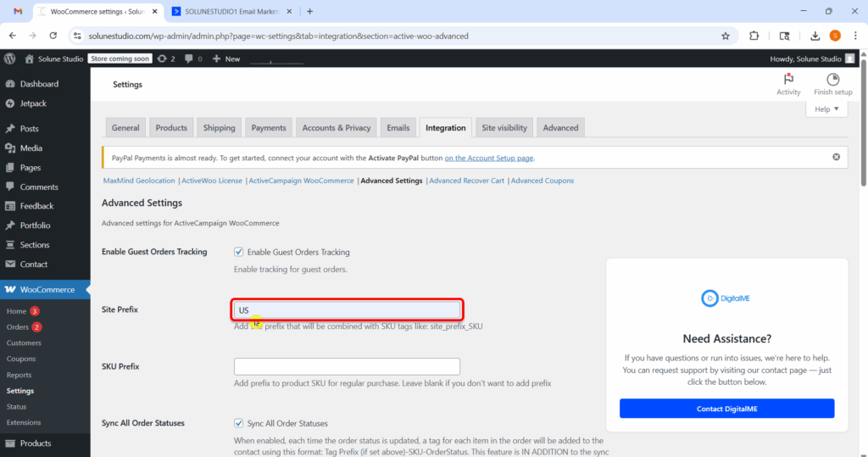Open ActiveWoo License section link
This screenshot has height=457, width=868.
[212, 181]
